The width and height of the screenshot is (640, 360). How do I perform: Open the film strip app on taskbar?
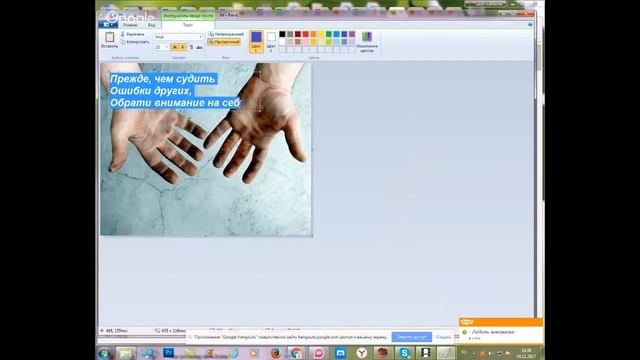coord(425,353)
